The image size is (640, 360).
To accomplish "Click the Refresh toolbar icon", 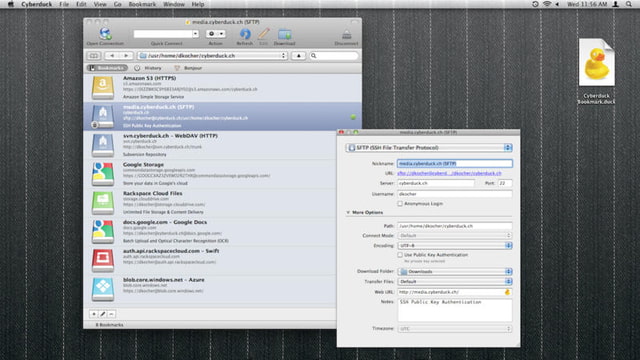I will pos(245,34).
